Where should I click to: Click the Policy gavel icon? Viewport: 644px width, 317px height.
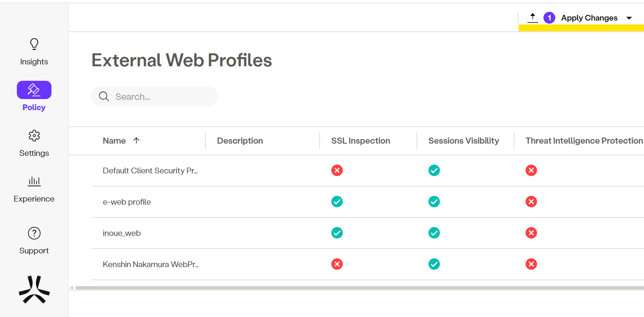pos(34,90)
